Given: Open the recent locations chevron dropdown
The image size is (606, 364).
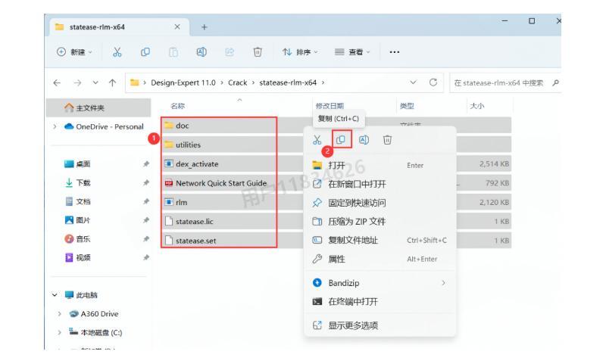Looking at the screenshot, I should tap(95, 82).
